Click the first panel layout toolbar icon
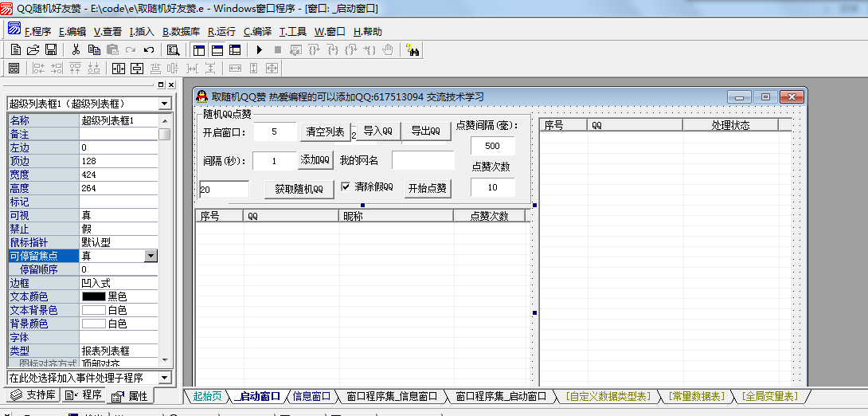Screen dimensions: 868x416 (x=199, y=50)
